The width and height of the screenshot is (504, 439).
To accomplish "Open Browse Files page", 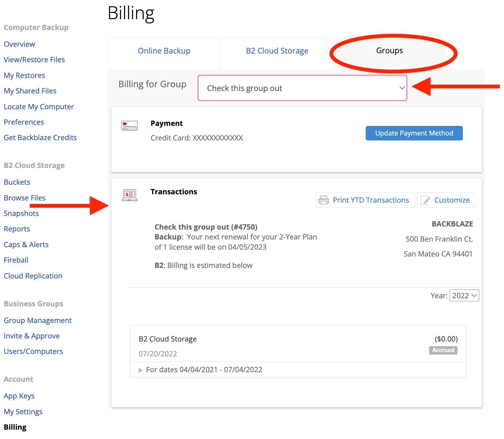I will click(x=25, y=198).
